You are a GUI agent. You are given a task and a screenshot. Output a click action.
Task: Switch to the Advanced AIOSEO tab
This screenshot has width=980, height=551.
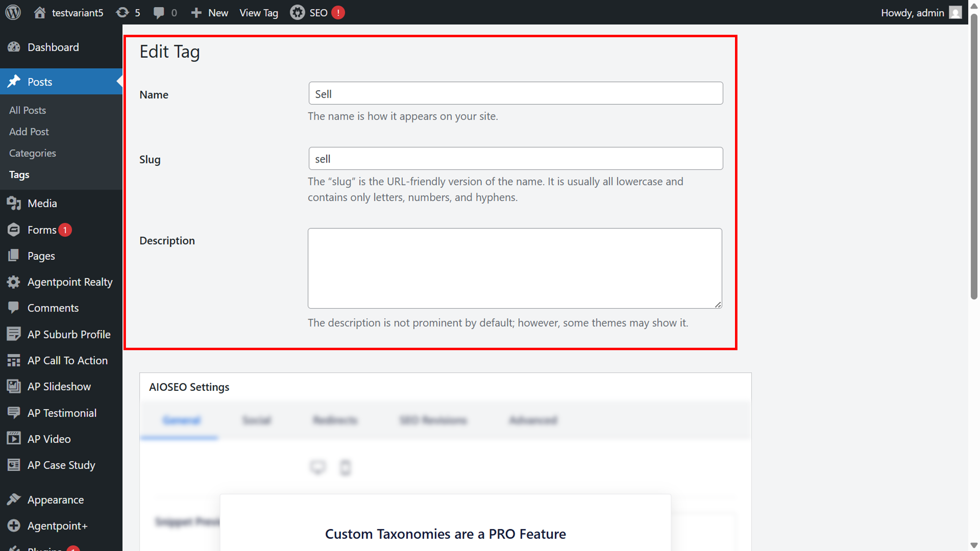[x=533, y=420]
